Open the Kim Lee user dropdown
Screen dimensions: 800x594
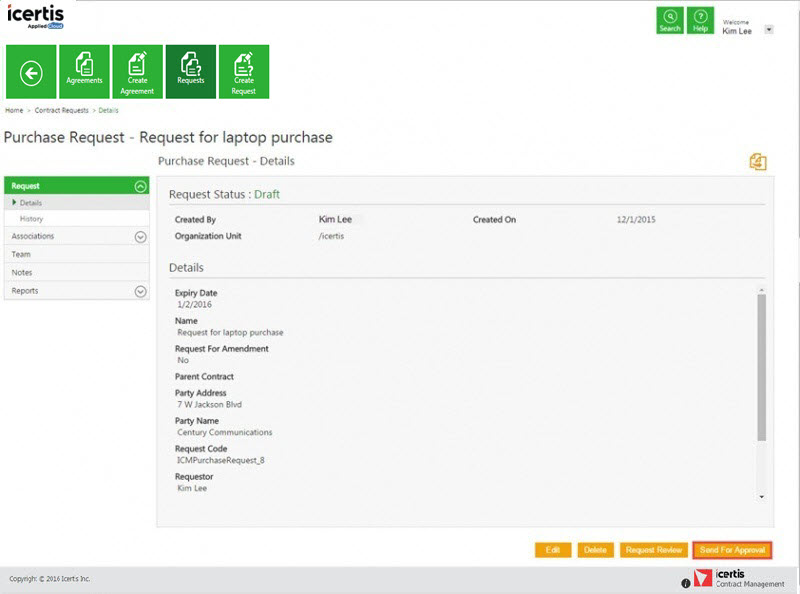tap(769, 30)
